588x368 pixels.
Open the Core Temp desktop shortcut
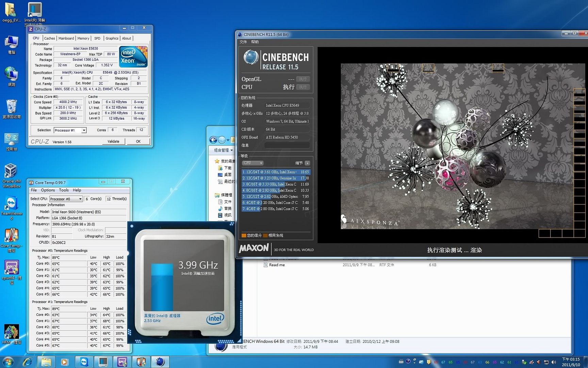click(x=11, y=241)
